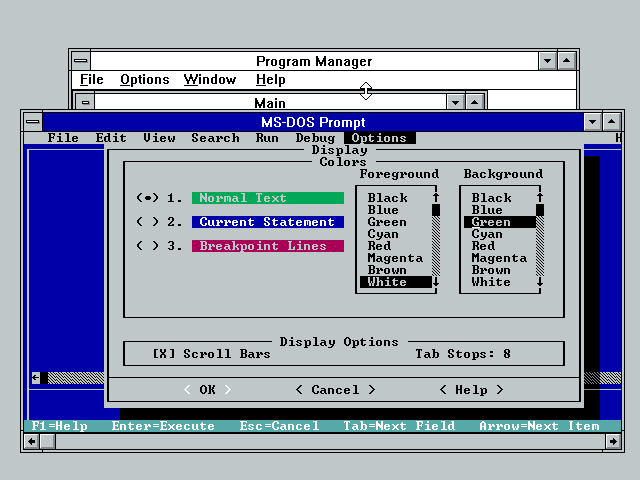Click Background list scroll down arrow
The width and height of the screenshot is (640, 480).
[x=540, y=282]
